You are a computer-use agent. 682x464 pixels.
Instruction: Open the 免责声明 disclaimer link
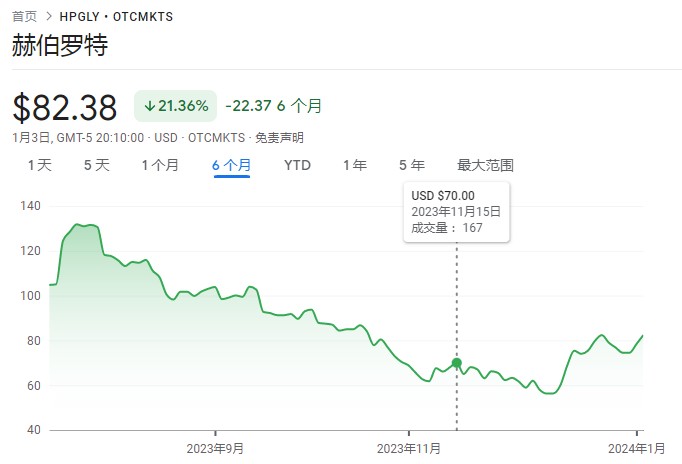click(x=279, y=138)
